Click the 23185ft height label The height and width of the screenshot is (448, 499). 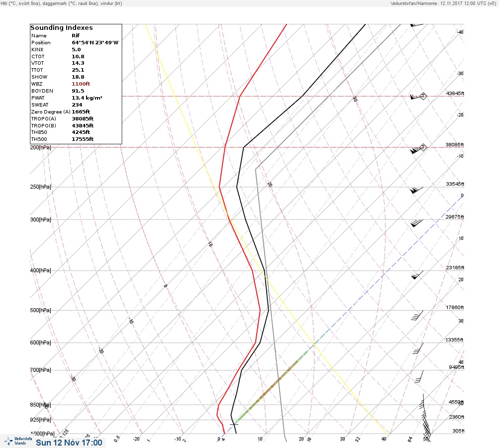[x=455, y=268]
